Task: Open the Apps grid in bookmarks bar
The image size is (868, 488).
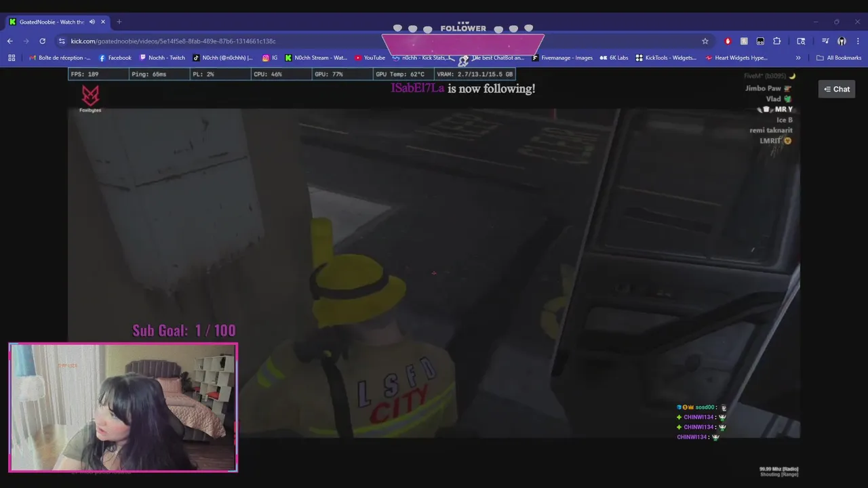Action: (12, 58)
